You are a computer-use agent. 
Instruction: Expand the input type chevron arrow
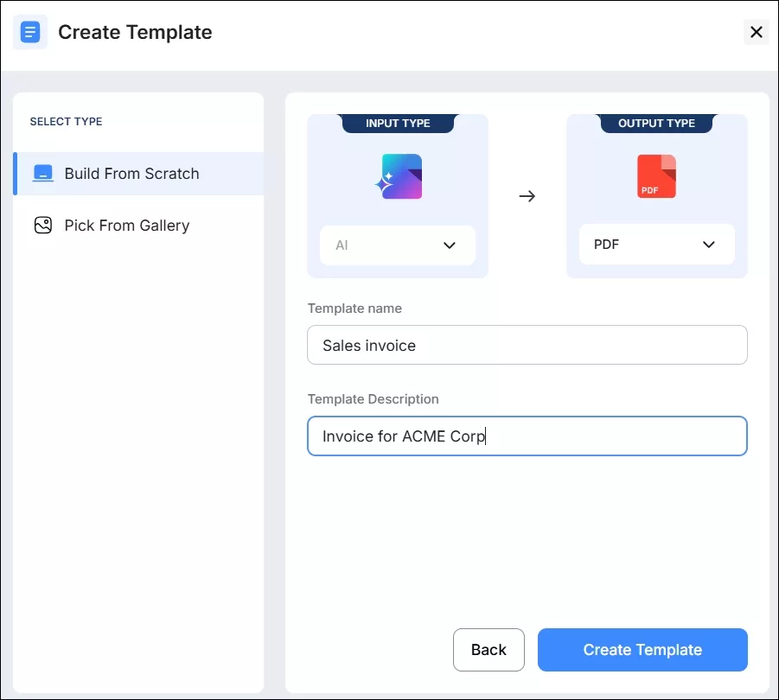pyautogui.click(x=450, y=245)
